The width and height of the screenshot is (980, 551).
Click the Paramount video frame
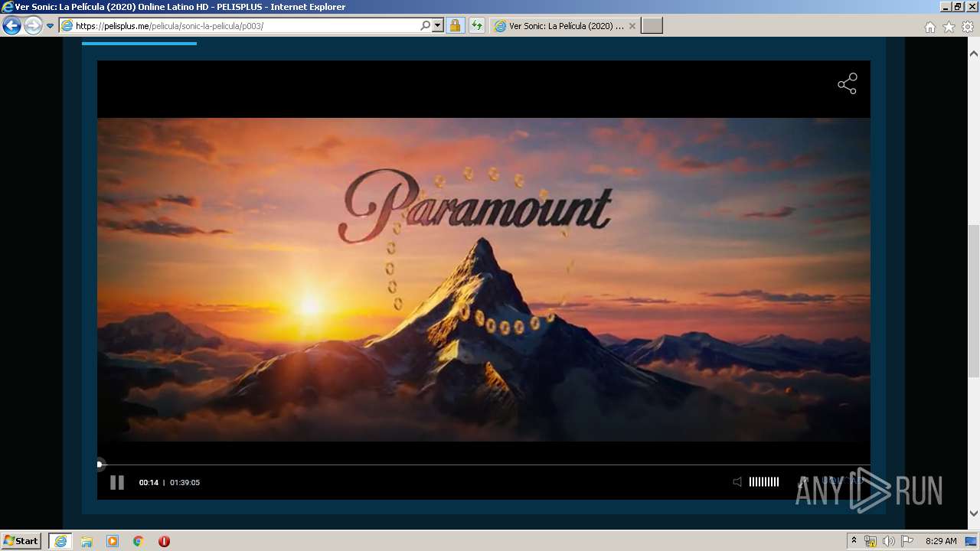pyautogui.click(x=484, y=279)
